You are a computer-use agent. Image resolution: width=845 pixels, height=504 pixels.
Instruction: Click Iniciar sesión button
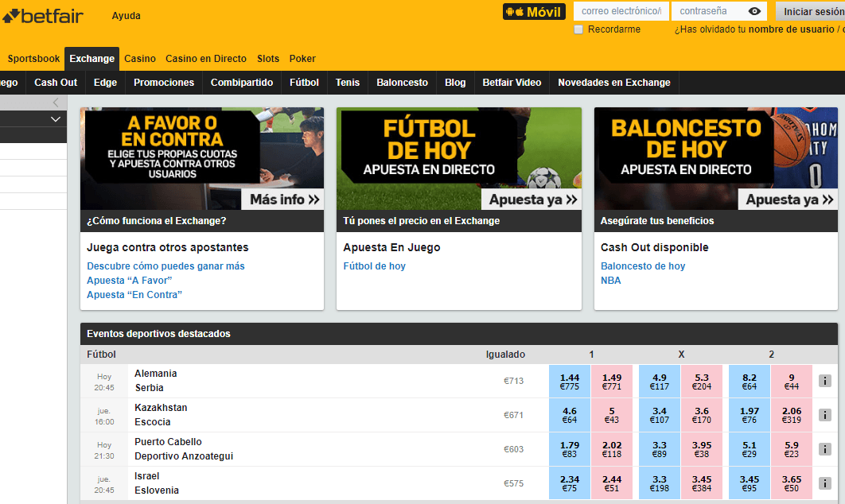pyautogui.click(x=811, y=11)
